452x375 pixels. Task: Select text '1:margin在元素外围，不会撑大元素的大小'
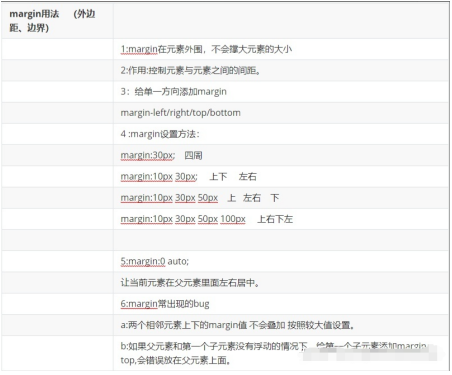click(x=206, y=49)
